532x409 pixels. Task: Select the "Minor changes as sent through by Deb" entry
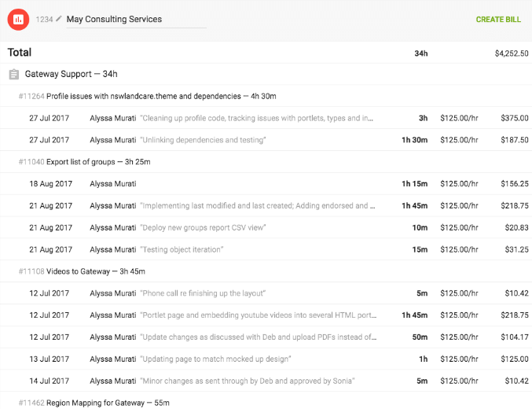266,381
